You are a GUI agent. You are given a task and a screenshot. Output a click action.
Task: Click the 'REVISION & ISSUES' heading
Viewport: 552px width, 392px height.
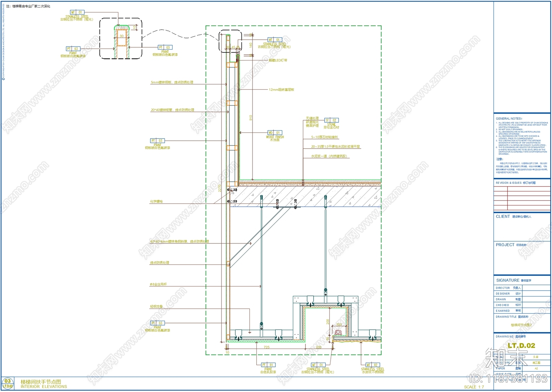pyautogui.click(x=509, y=183)
